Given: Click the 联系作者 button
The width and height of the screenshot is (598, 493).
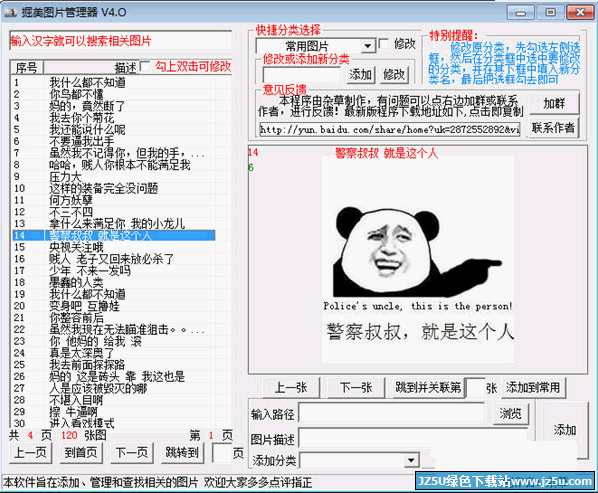Looking at the screenshot, I should pyautogui.click(x=553, y=128).
